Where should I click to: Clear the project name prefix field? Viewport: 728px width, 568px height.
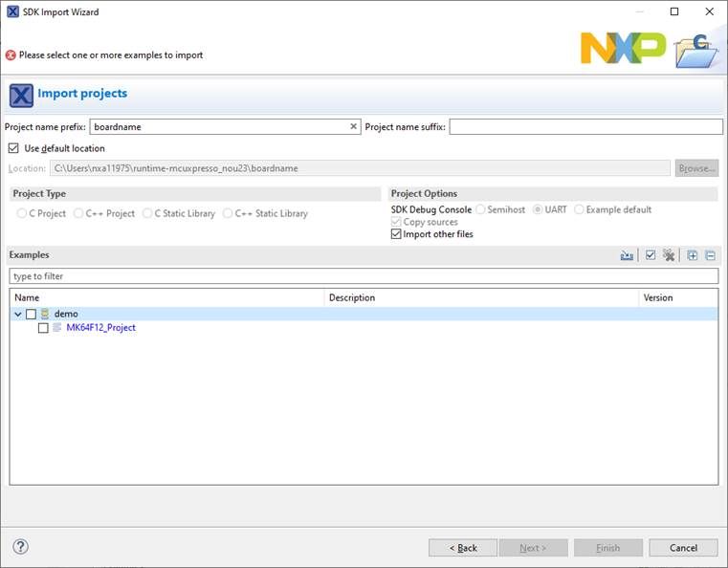[353, 126]
